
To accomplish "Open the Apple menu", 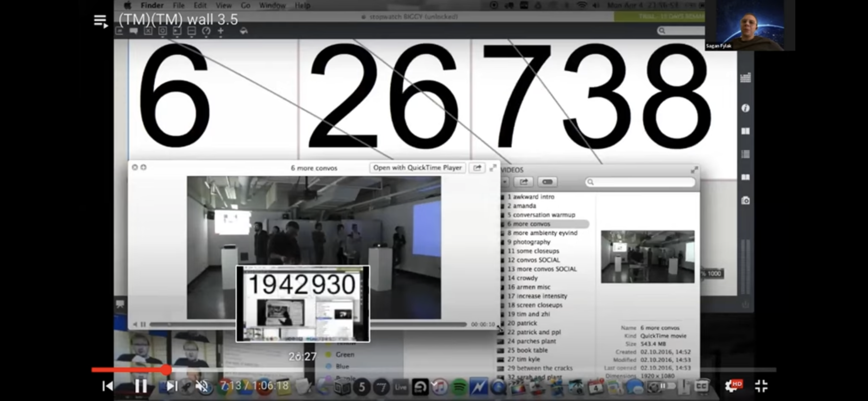I will (x=127, y=5).
